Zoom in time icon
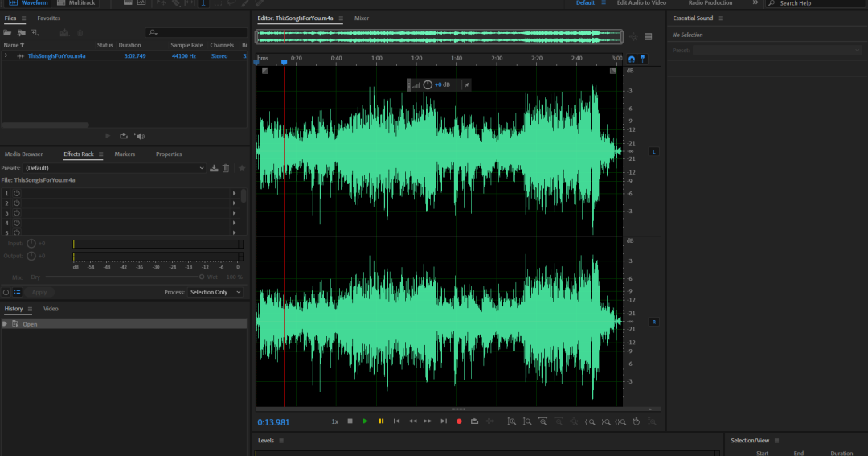 pyautogui.click(x=542, y=421)
